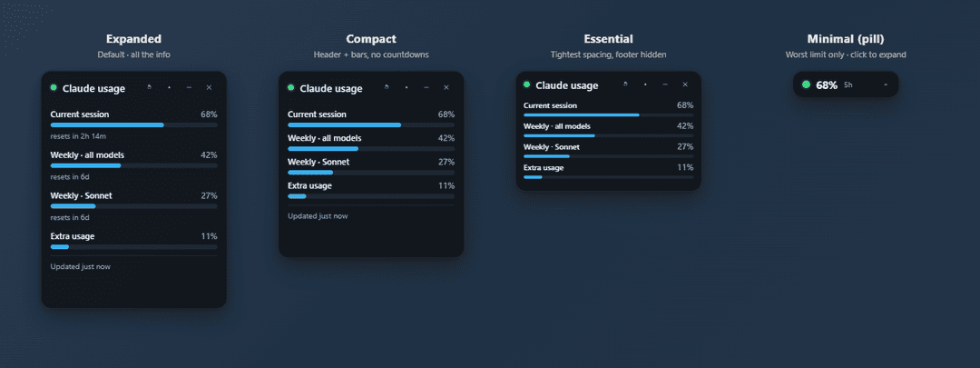This screenshot has width=980, height=368.
Task: Close the Compact Claude usage widget
Action: [446, 87]
